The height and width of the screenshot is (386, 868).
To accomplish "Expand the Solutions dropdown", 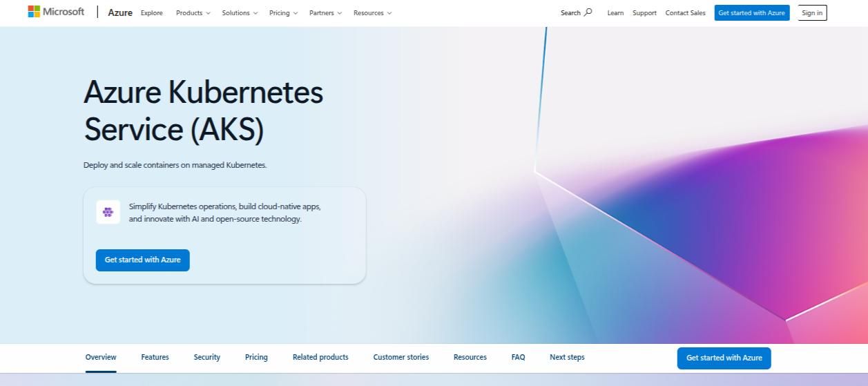I will (240, 12).
